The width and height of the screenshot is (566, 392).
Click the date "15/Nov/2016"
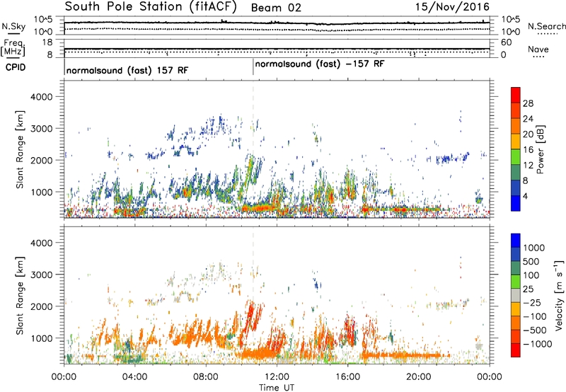click(452, 7)
